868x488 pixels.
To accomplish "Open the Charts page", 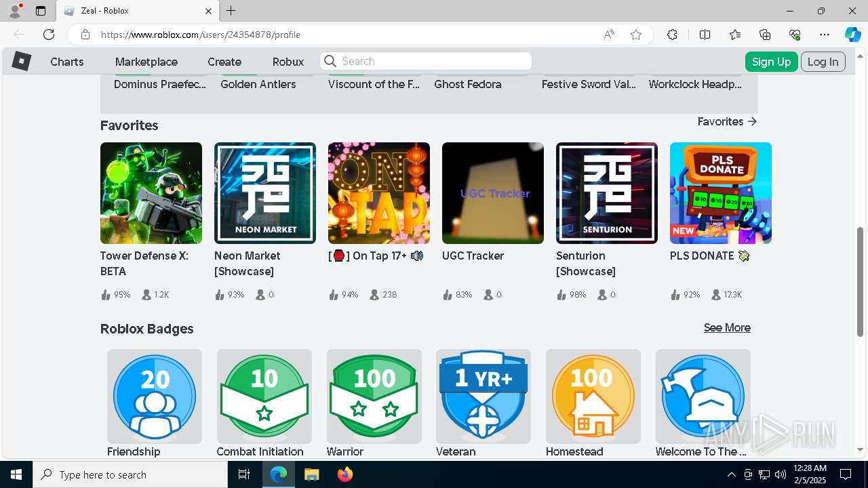I will [67, 62].
